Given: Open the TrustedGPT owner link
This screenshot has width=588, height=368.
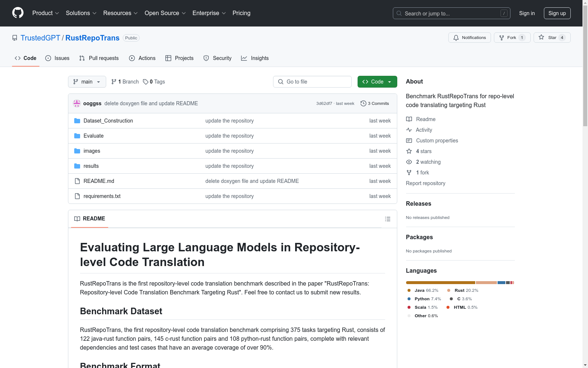Looking at the screenshot, I should [x=40, y=38].
